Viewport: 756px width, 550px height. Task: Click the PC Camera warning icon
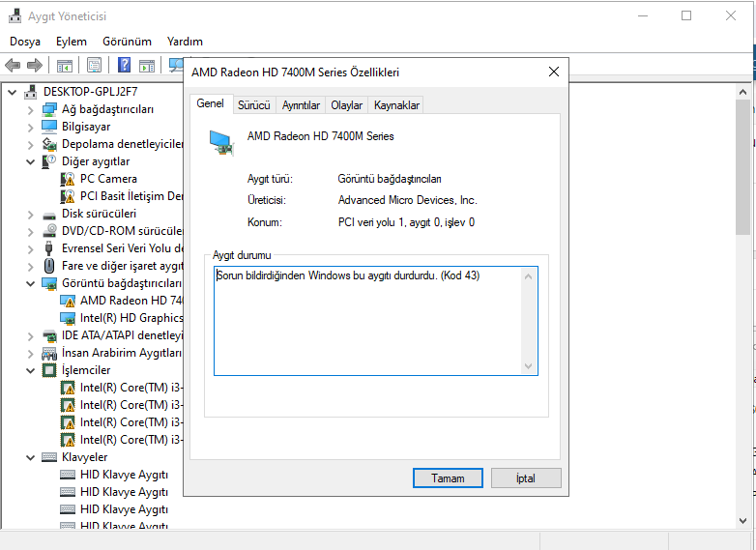click(x=68, y=179)
